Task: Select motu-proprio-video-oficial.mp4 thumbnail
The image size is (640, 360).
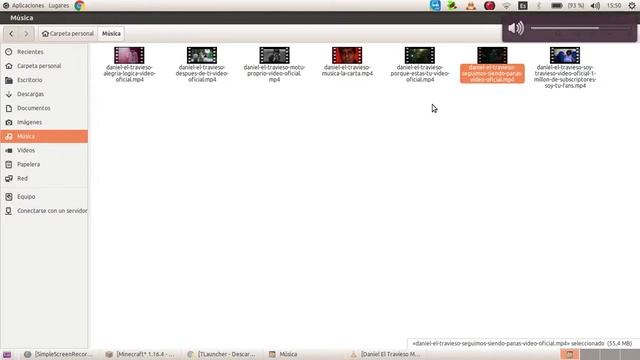Action: [274, 55]
